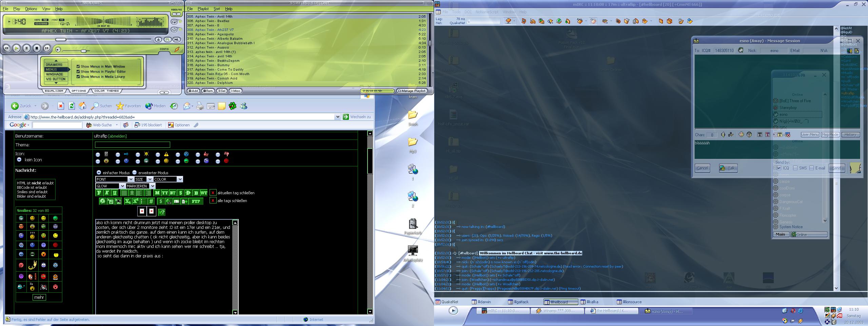This screenshot has height=326, width=868.
Task: Click the abmelden logout link
Action: click(x=117, y=136)
